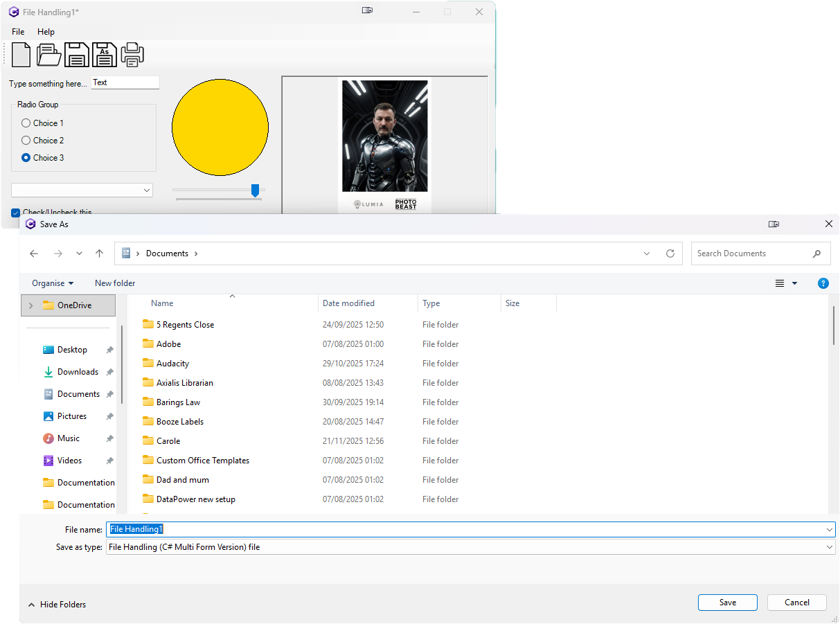Open the Help menu
The image size is (840, 624).
[46, 32]
